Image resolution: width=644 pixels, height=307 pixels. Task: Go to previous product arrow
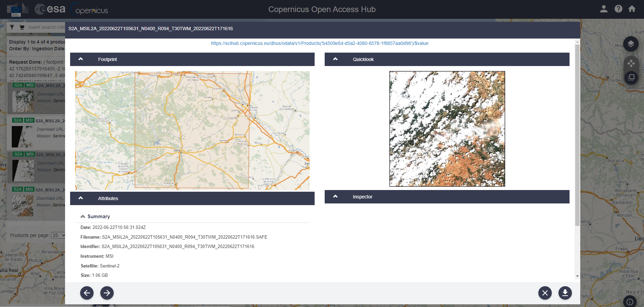(x=87, y=293)
